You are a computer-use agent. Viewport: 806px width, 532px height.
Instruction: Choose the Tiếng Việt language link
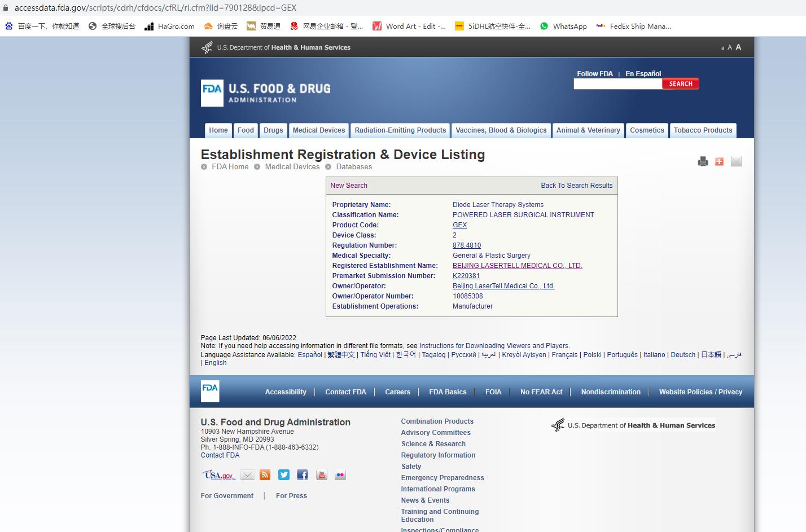375,355
